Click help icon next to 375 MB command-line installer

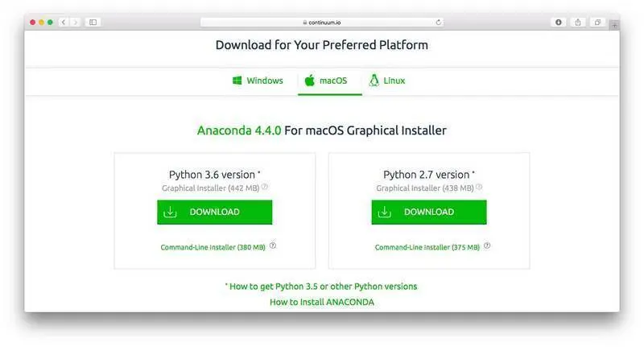pos(487,246)
